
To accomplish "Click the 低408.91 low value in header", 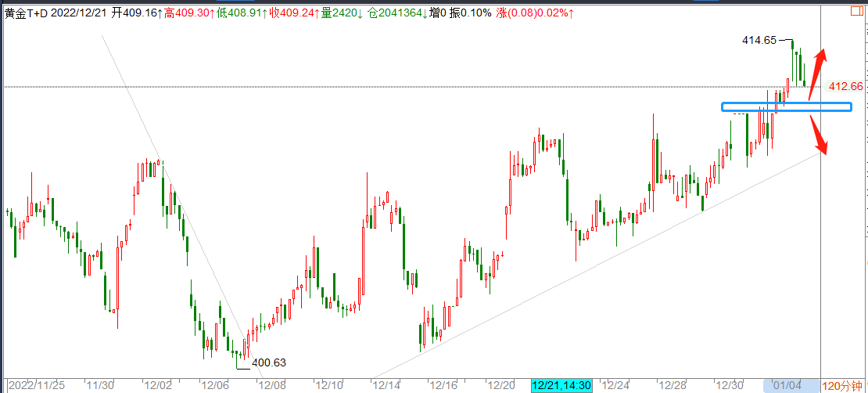I will pos(242,13).
